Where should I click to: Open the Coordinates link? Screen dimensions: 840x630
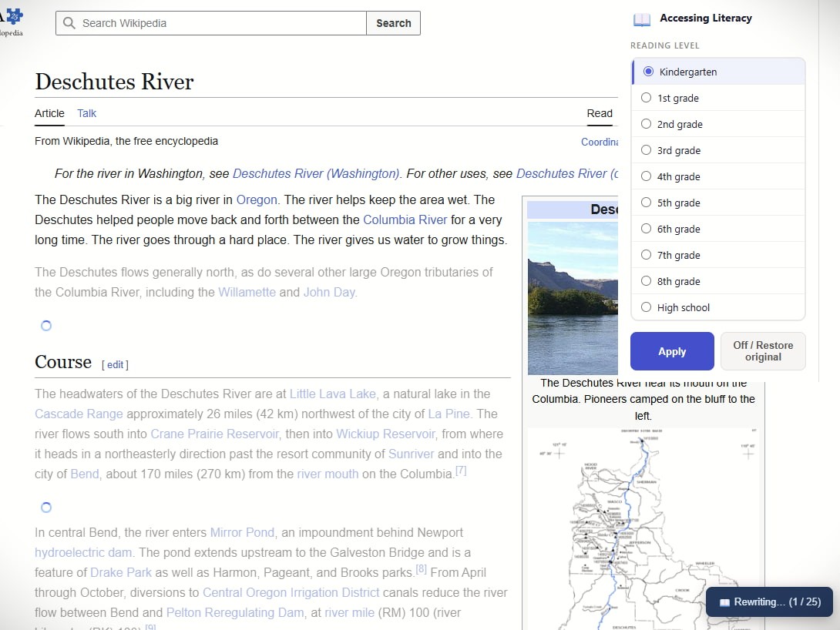600,142
